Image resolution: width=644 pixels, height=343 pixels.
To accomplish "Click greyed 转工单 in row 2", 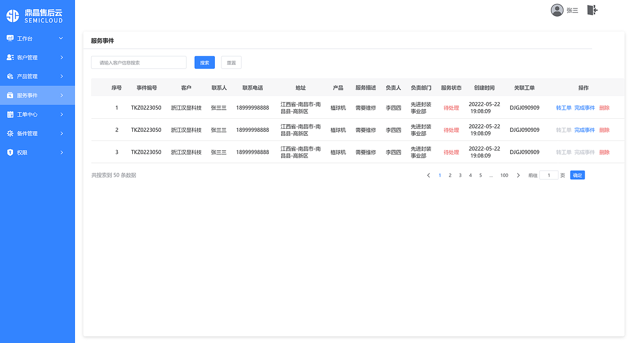I will pyautogui.click(x=563, y=130).
